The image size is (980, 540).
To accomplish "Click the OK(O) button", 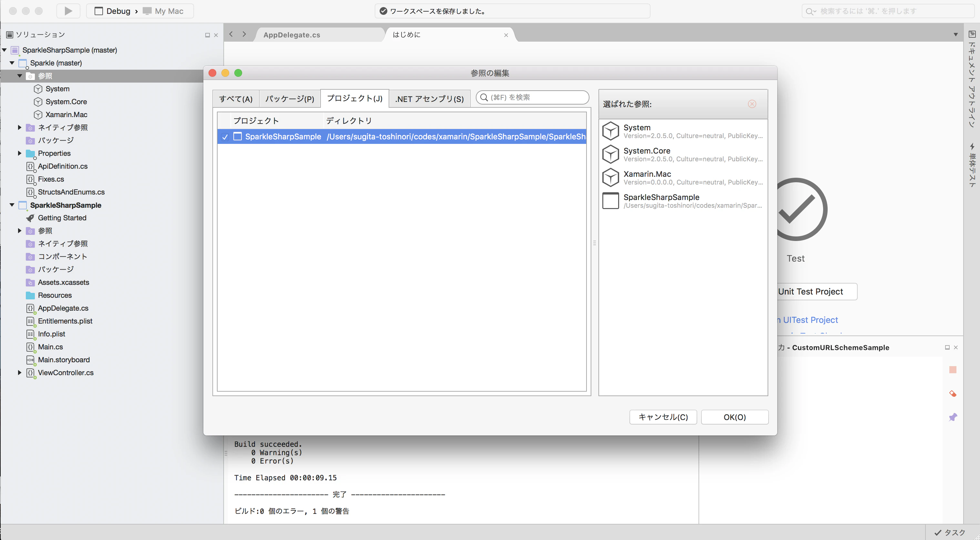I will tap(735, 417).
